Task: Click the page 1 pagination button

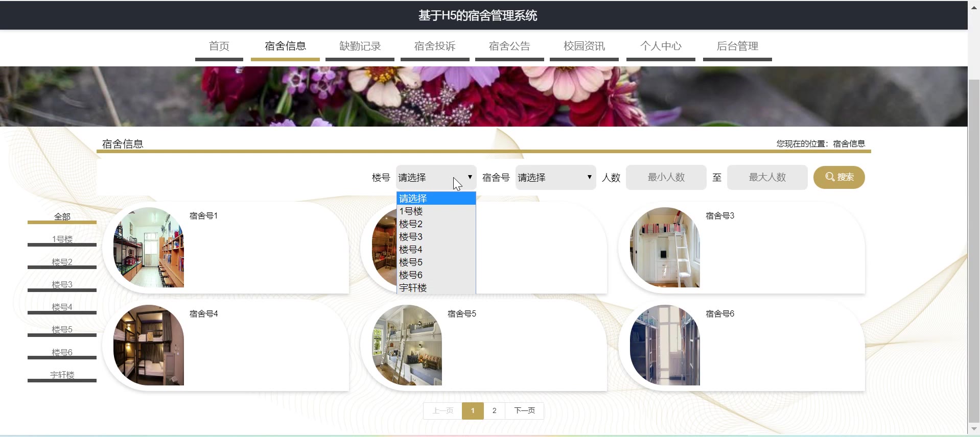Action: pyautogui.click(x=473, y=411)
